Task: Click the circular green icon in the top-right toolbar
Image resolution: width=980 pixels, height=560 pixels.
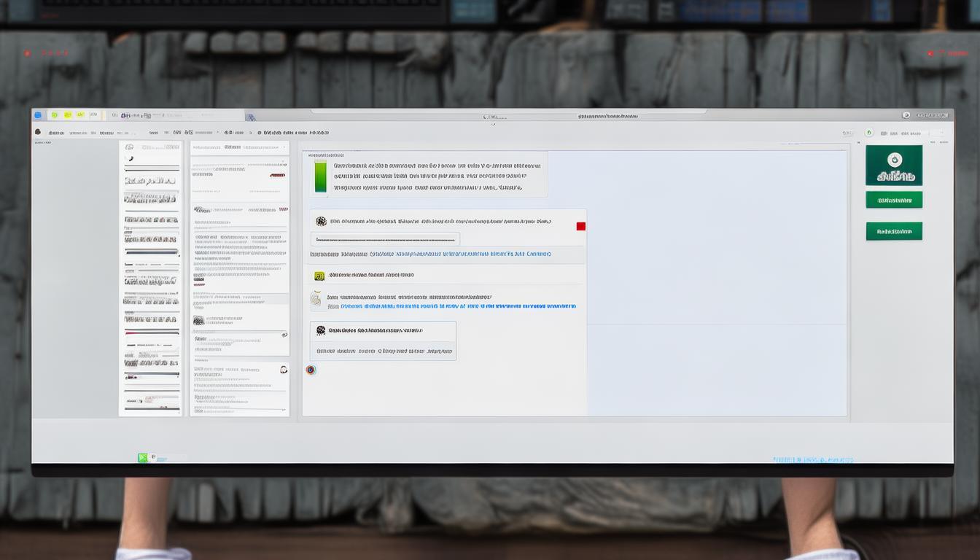Action: 868,133
